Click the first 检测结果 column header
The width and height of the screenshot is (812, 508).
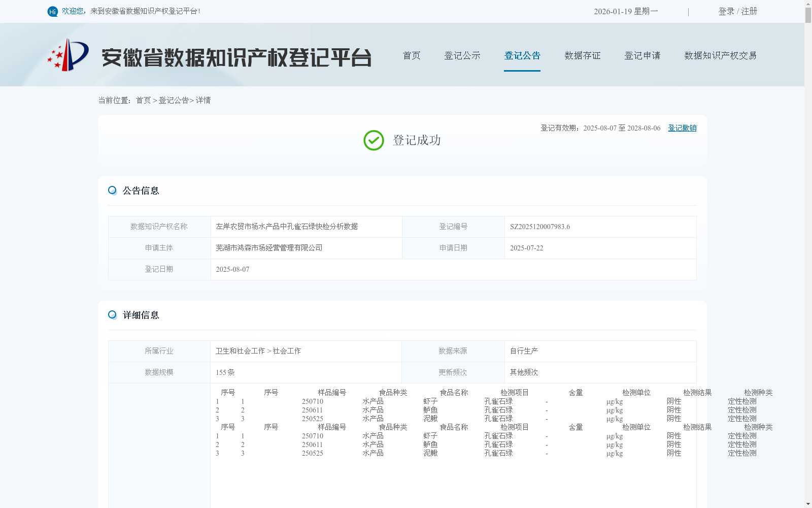pos(697,393)
